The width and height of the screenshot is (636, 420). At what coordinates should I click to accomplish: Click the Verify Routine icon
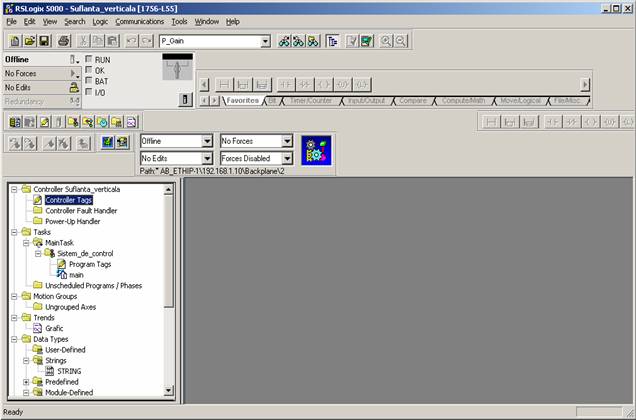(352, 41)
